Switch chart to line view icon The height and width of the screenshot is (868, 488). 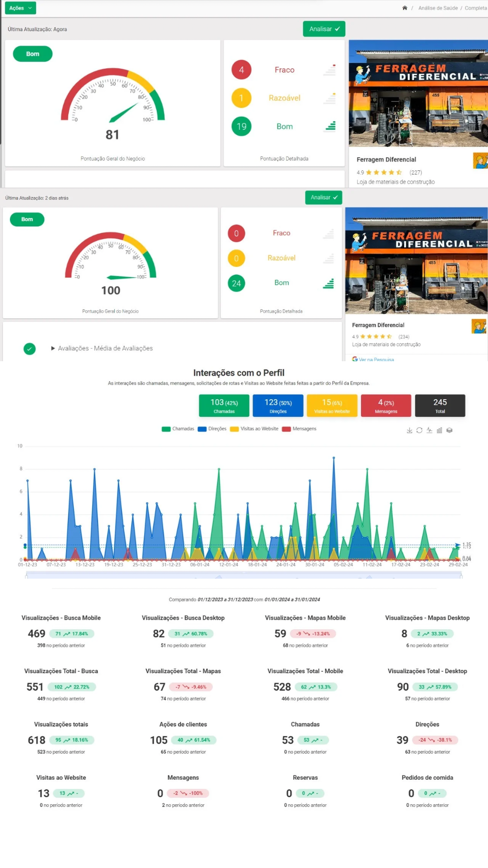(429, 430)
